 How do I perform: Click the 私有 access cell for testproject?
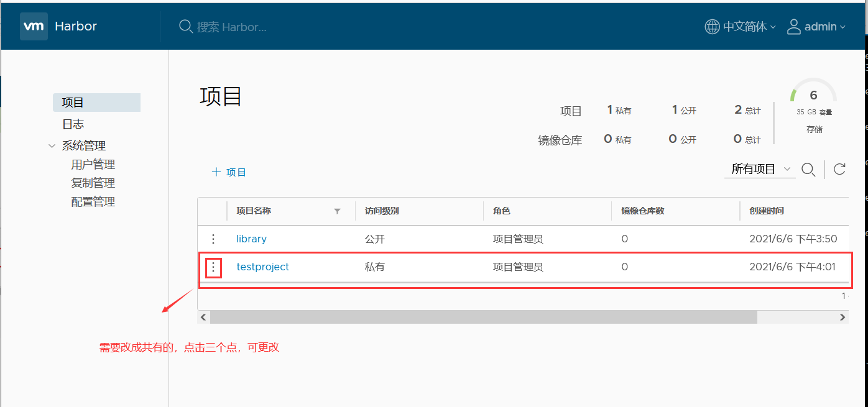point(375,267)
